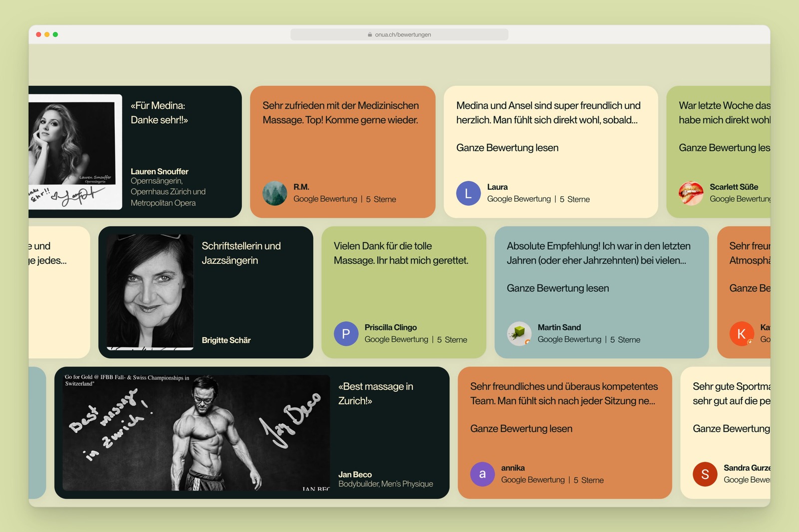The image size is (799, 532).
Task: Click the name Priscilla Clingo
Action: tap(391, 327)
